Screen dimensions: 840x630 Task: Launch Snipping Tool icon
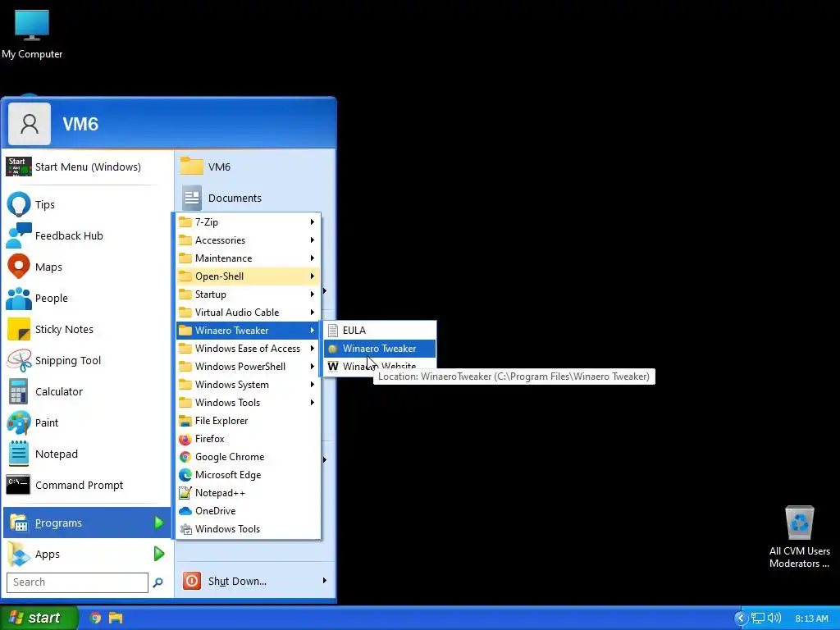coord(19,360)
